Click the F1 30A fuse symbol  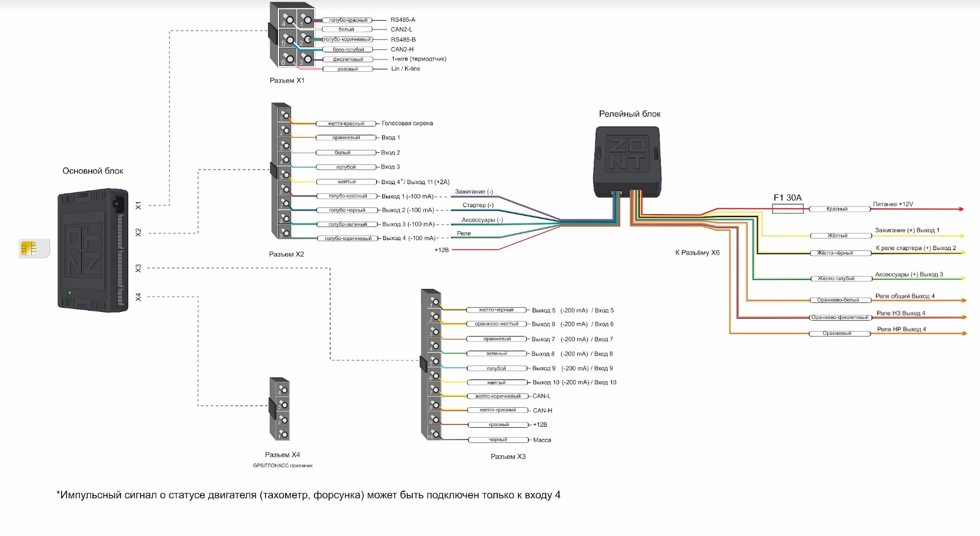click(787, 208)
